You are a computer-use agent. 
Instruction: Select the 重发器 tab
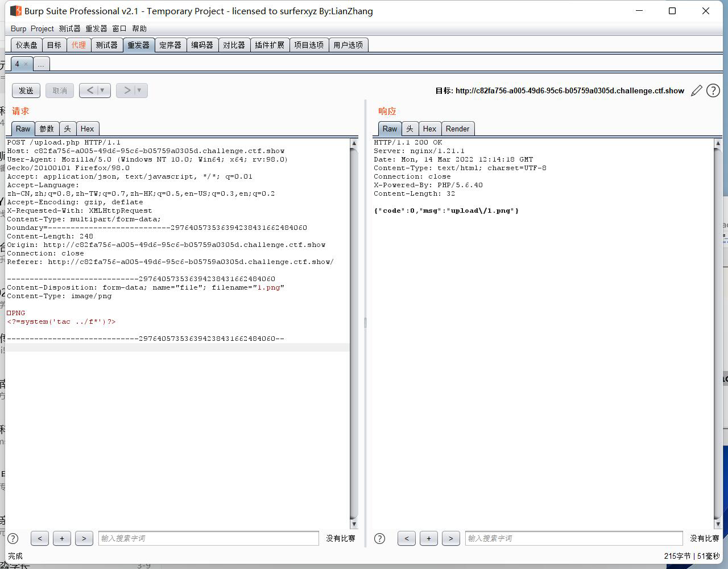[x=138, y=45]
